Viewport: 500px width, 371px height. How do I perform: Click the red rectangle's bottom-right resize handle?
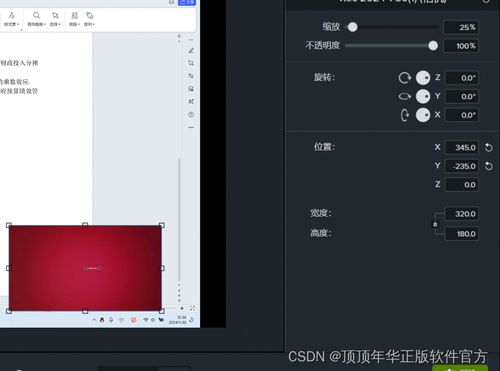coord(162,311)
